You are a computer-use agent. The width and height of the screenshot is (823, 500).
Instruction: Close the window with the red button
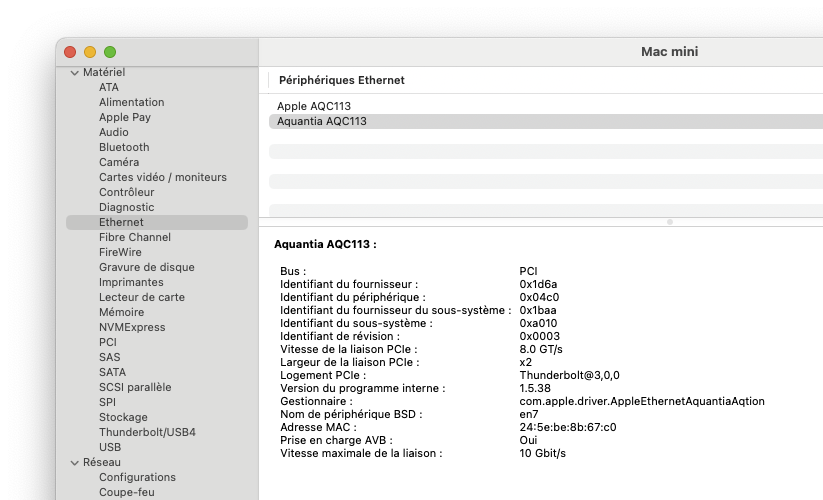[70, 52]
